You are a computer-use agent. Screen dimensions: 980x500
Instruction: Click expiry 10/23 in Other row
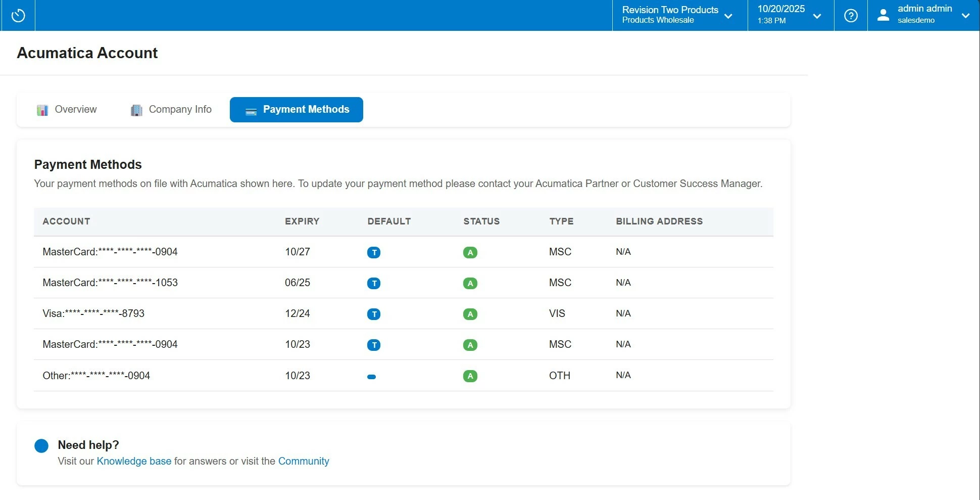point(298,376)
